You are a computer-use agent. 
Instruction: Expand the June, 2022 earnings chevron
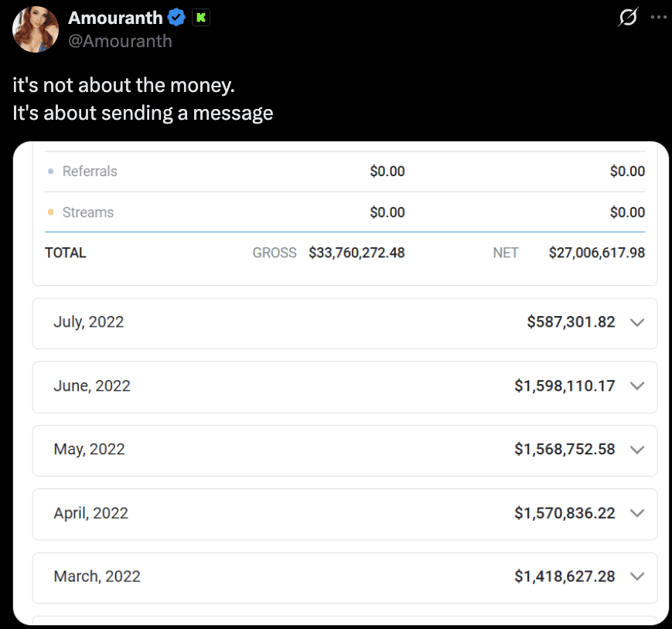click(637, 386)
